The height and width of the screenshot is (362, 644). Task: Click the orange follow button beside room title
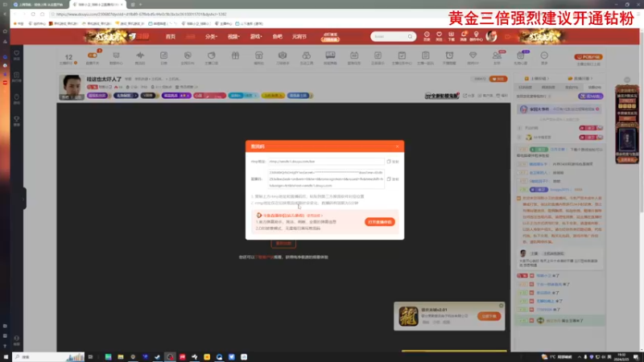pyautogui.click(x=498, y=79)
